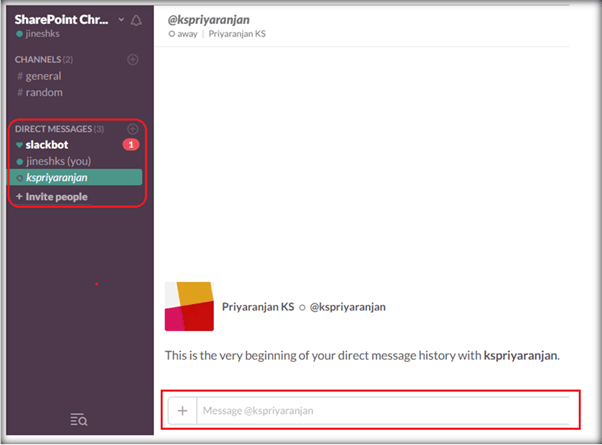Screen dimensions: 602x445
Task: Start new direct message with plus icon
Action: (133, 129)
